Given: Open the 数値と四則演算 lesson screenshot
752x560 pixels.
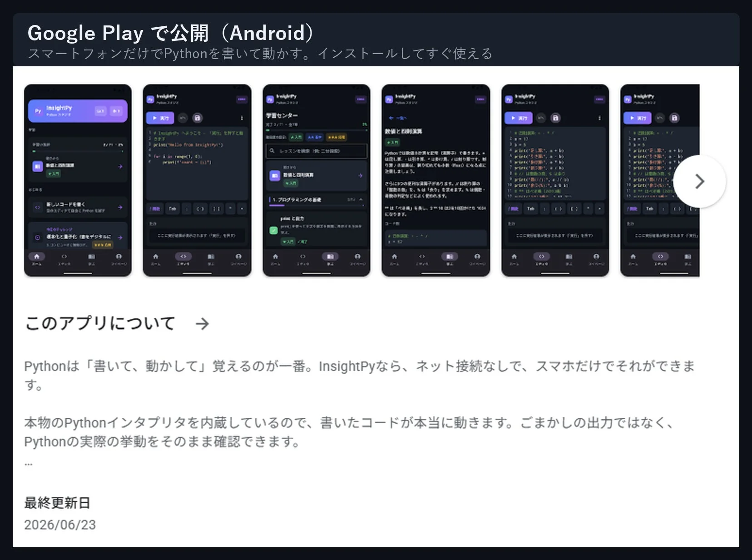Looking at the screenshot, I should point(436,180).
